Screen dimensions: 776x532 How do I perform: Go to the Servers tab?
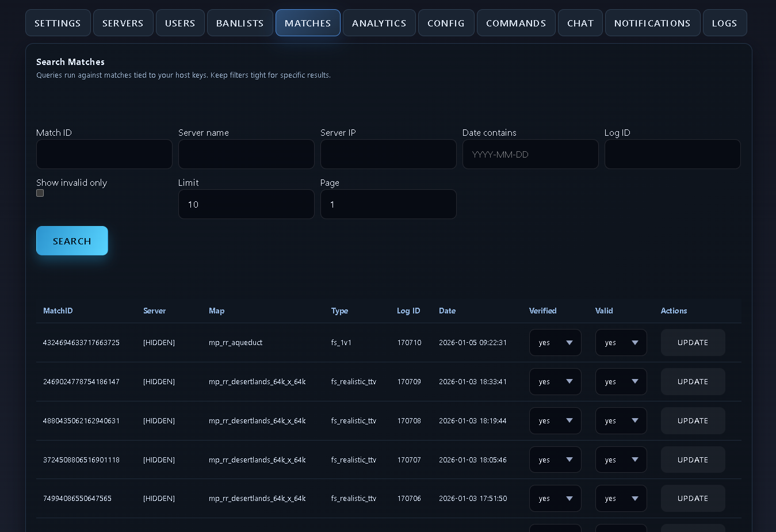click(123, 23)
